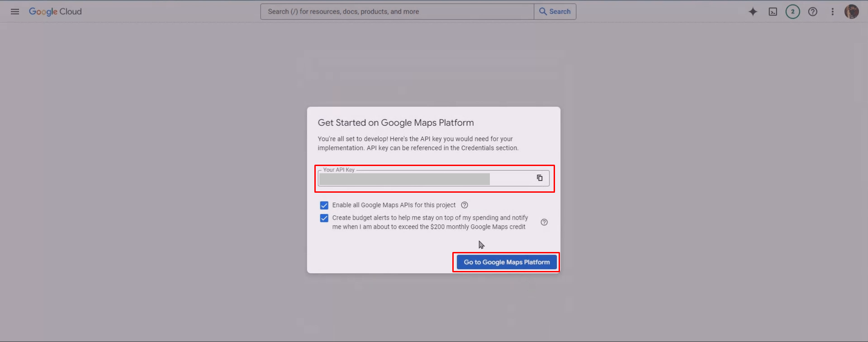Click inside the Your API Key field
This screenshot has height=342, width=868.
tap(425, 179)
